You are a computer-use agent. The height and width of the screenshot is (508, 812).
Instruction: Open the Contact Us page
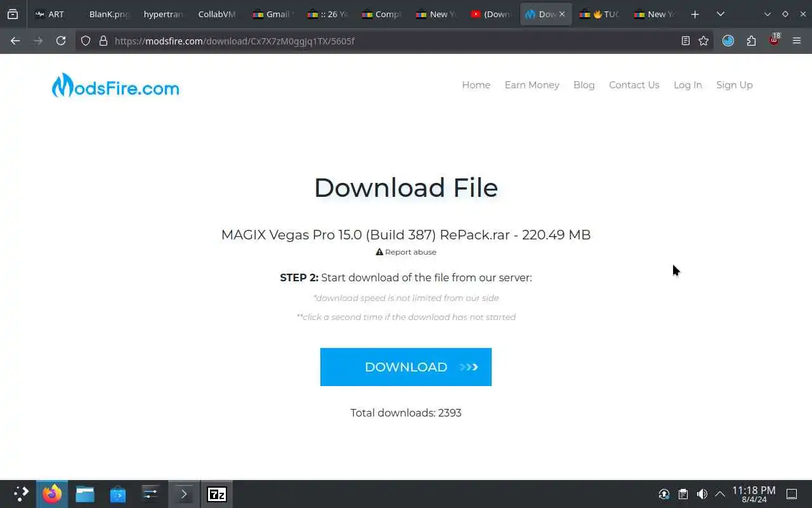pyautogui.click(x=634, y=85)
